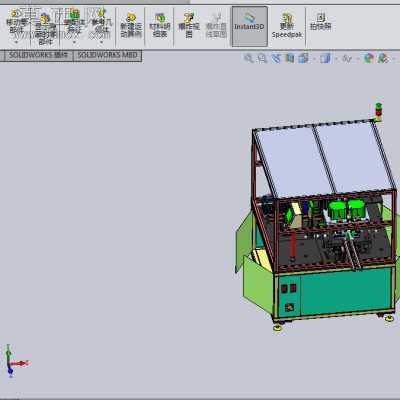
Task: Select the teal lower cabinet front panel
Action: 345,291
